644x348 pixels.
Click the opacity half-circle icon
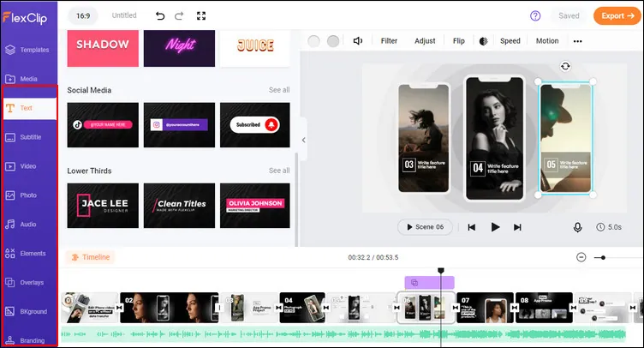pos(483,41)
